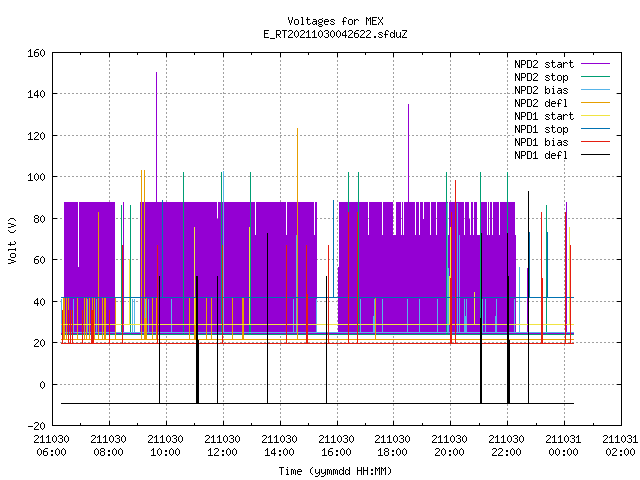Click the NPD2 defl orange legend line
This screenshot has height=480, width=640.
tap(595, 103)
